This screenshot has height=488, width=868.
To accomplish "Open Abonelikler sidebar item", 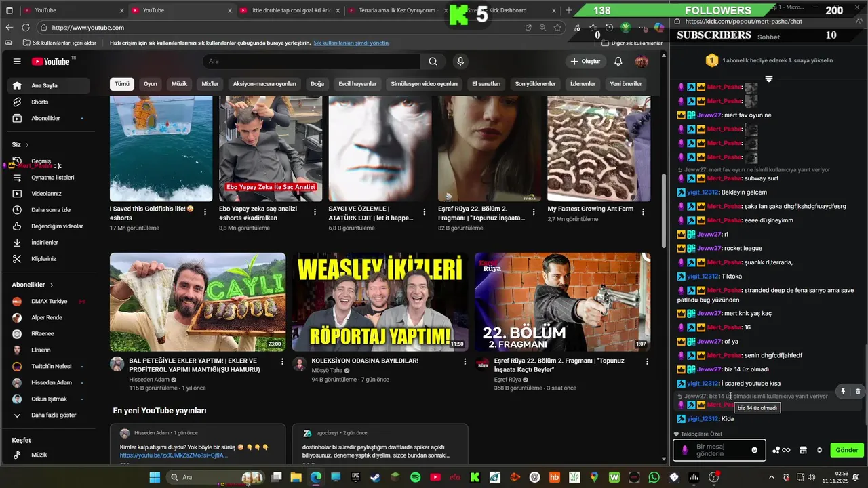I will coord(49,119).
